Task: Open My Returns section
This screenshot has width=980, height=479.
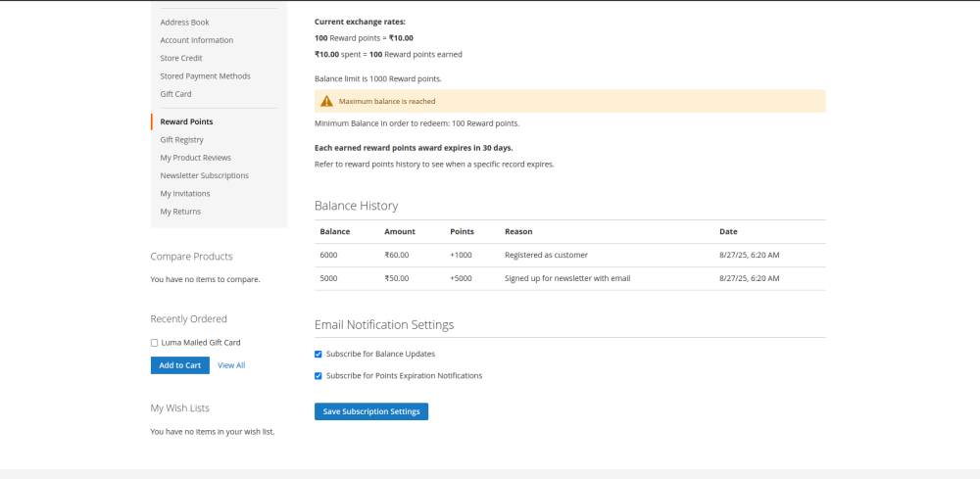Action: pyautogui.click(x=180, y=212)
